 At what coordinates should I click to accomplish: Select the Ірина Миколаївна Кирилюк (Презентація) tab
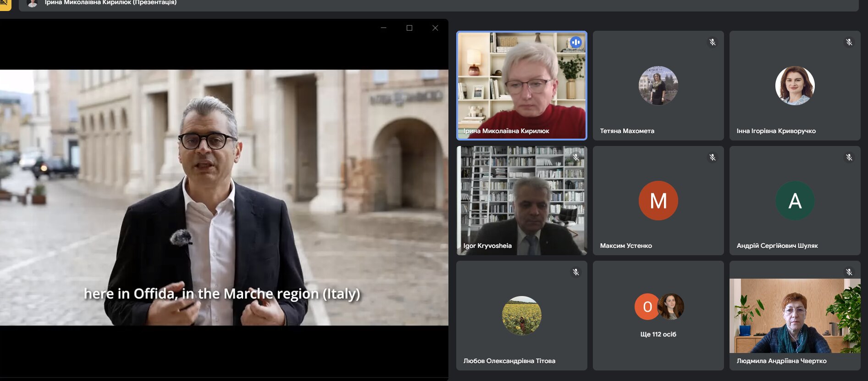click(110, 3)
